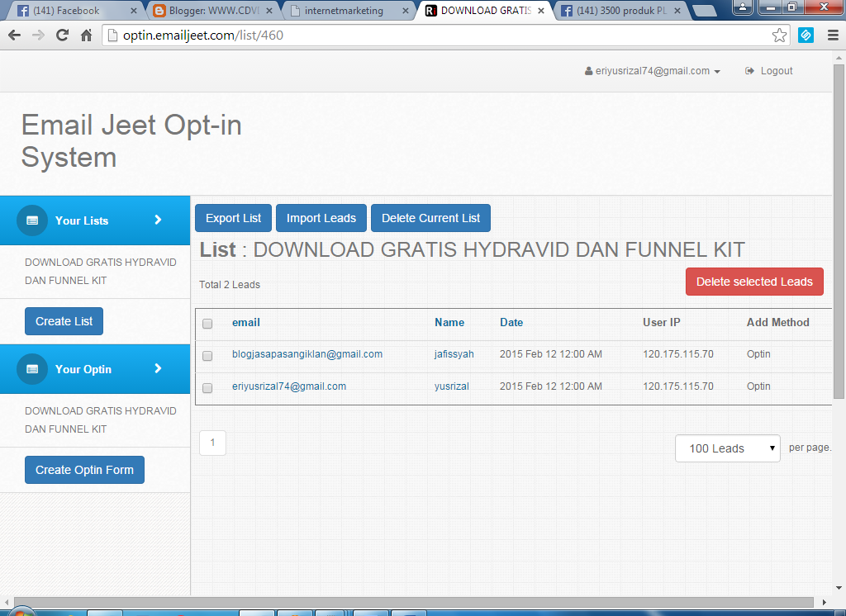The height and width of the screenshot is (616, 846).
Task: Open list link under Your Lists
Action: point(100,272)
